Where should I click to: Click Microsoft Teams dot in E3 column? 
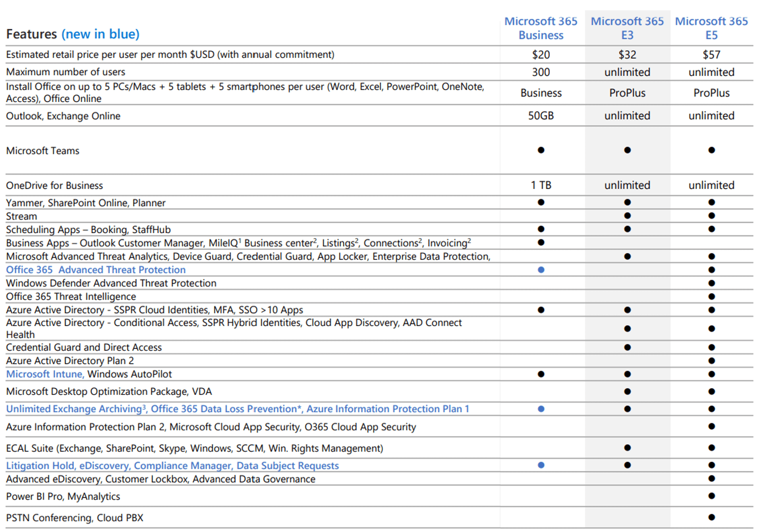[627, 150]
